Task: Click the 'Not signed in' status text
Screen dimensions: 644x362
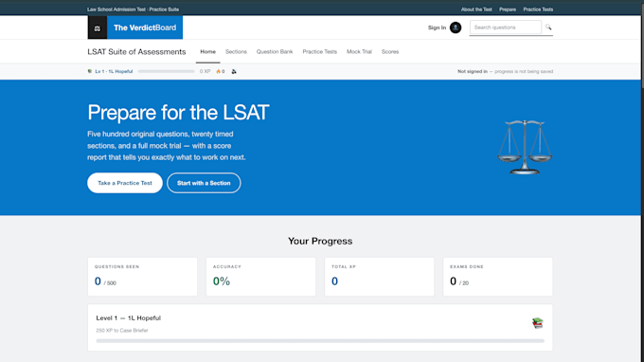Action: tap(473, 71)
